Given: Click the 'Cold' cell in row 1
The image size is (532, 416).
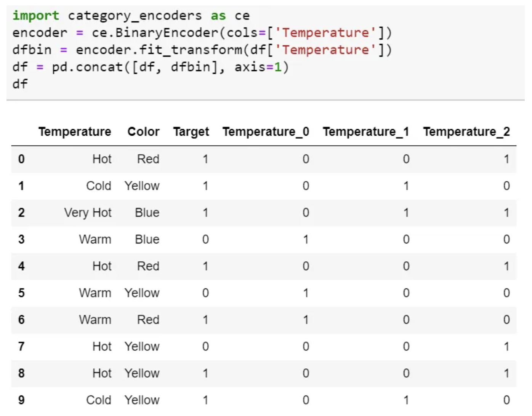Looking at the screenshot, I should 98,186.
